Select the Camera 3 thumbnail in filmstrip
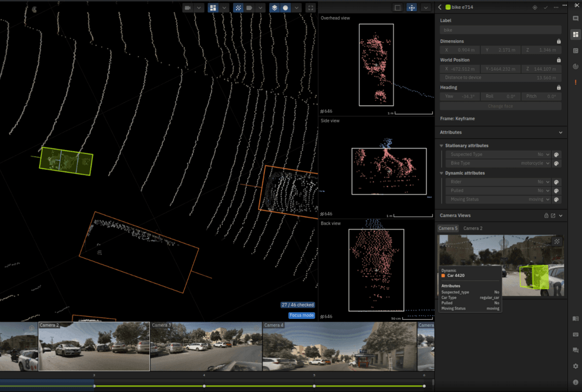 [206, 346]
